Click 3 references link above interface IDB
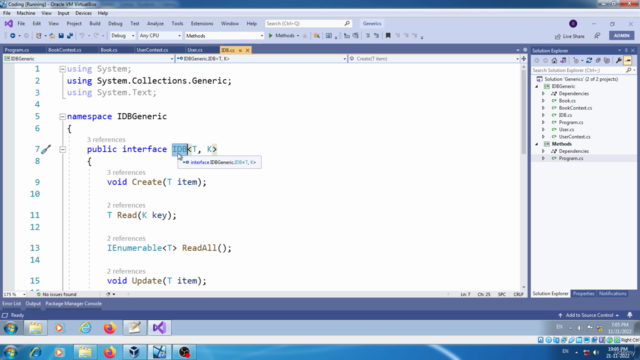 106,140
